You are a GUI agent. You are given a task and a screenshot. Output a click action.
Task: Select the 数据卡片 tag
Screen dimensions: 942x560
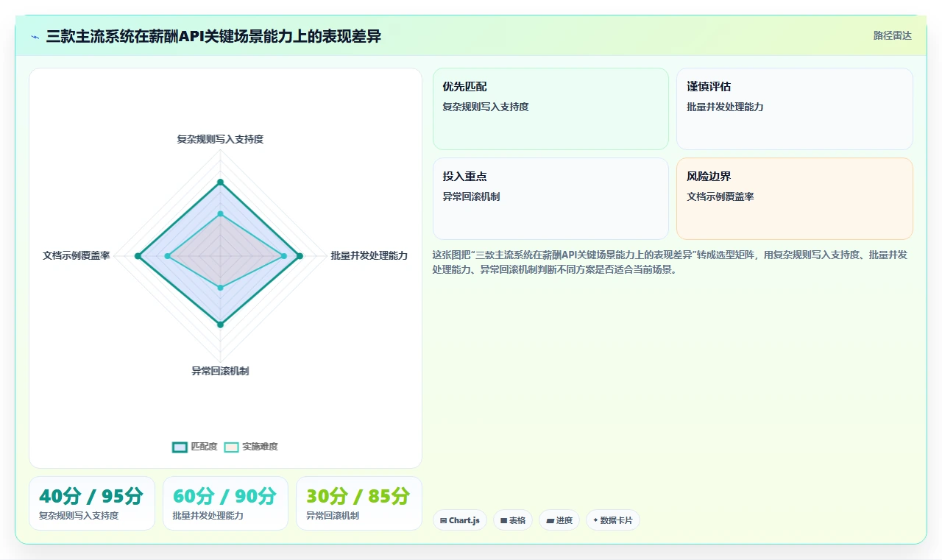(x=613, y=520)
